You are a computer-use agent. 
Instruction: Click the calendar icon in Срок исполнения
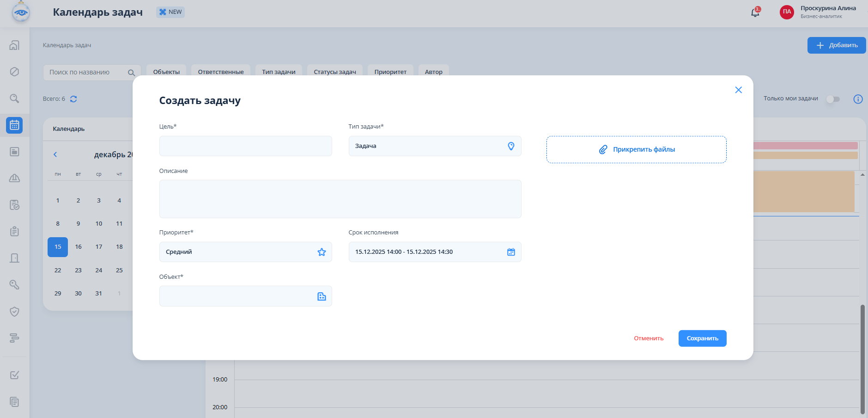click(x=511, y=252)
